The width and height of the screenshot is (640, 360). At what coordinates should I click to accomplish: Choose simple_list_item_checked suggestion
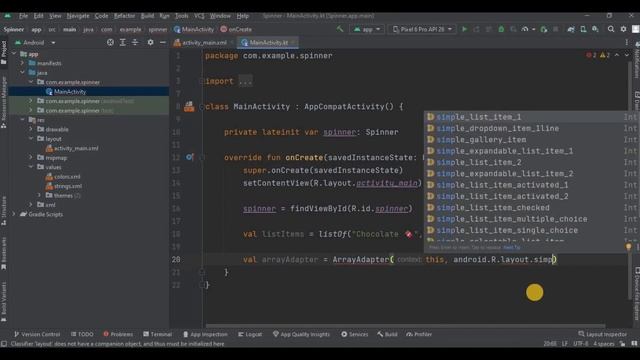coord(532,208)
